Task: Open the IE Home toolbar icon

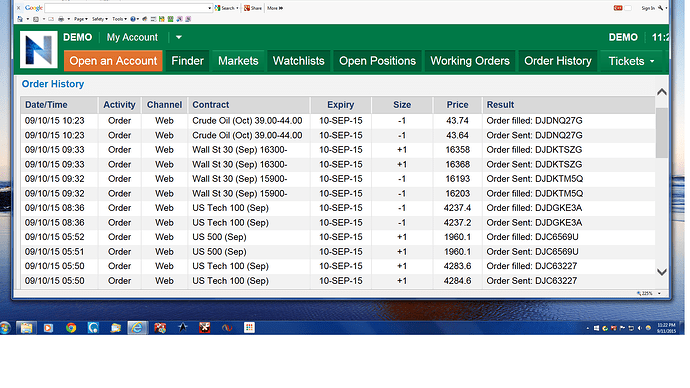Action: click(20, 19)
